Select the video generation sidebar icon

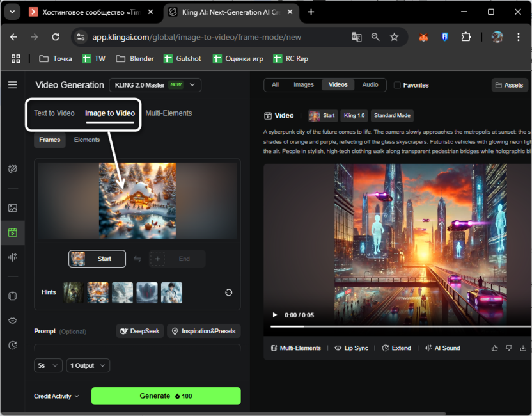point(13,232)
